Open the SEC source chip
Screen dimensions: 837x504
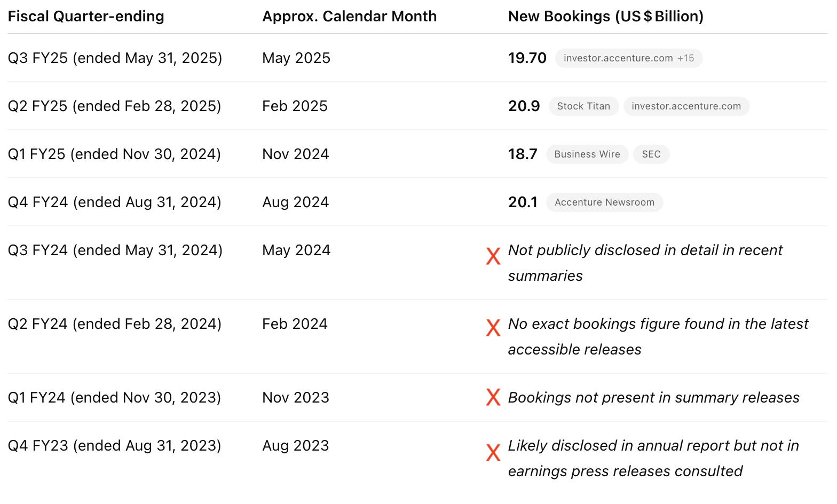click(x=651, y=154)
